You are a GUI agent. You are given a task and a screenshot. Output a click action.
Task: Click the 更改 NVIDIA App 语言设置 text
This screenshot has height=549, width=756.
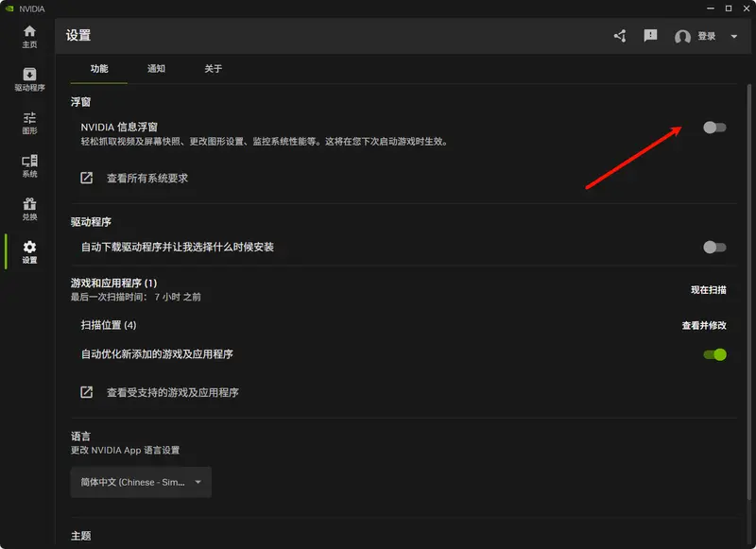pos(125,450)
